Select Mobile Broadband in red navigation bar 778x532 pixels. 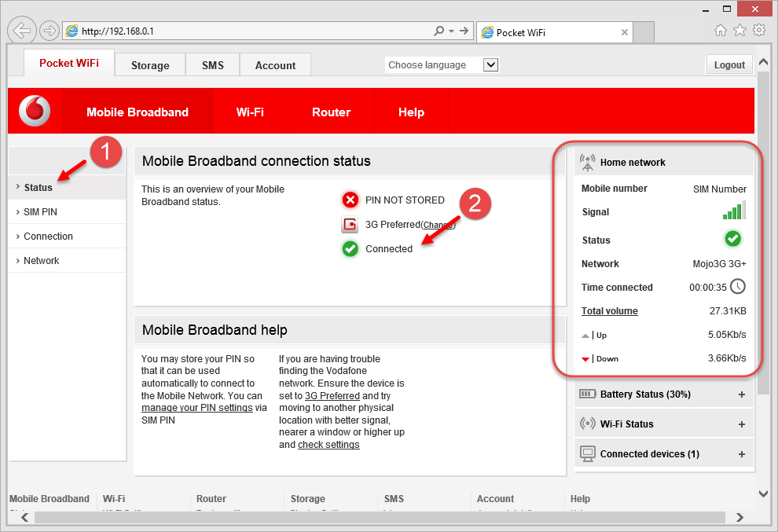[x=138, y=112]
